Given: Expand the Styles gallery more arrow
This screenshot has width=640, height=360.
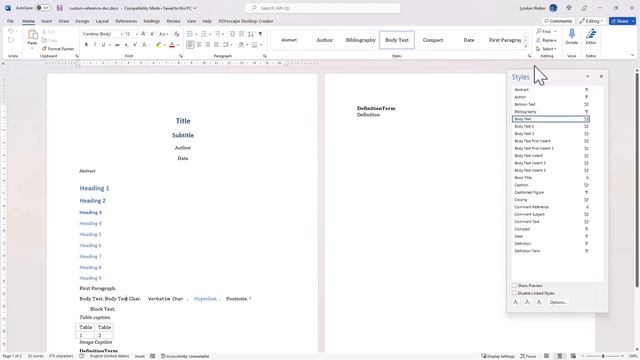Looking at the screenshot, I should coord(526,47).
